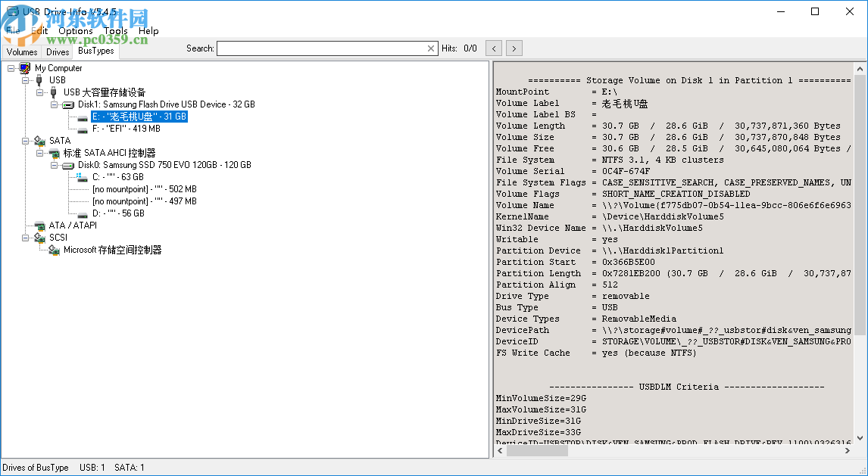
Task: Click the USB bus plug icon
Action: (39, 80)
